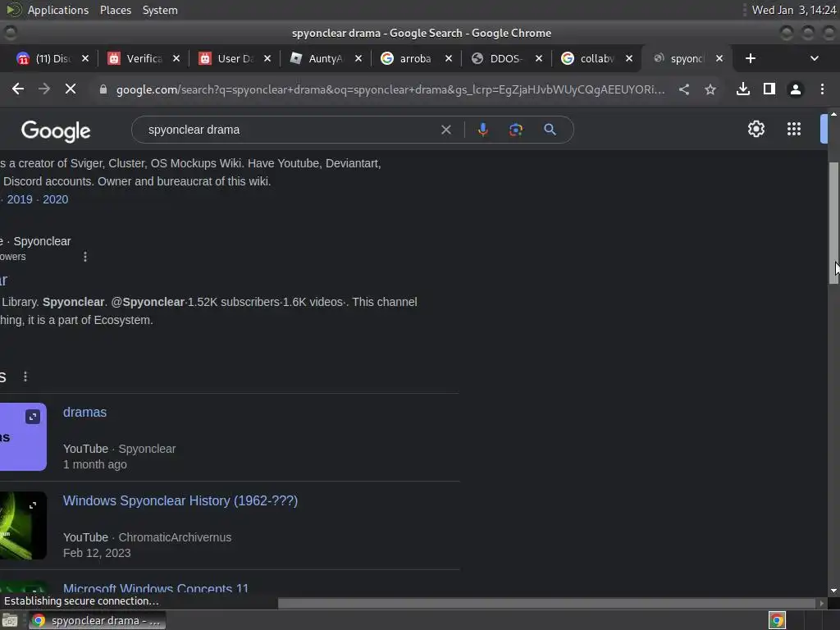
Task: Click the blue search magnifier button
Action: (x=550, y=130)
